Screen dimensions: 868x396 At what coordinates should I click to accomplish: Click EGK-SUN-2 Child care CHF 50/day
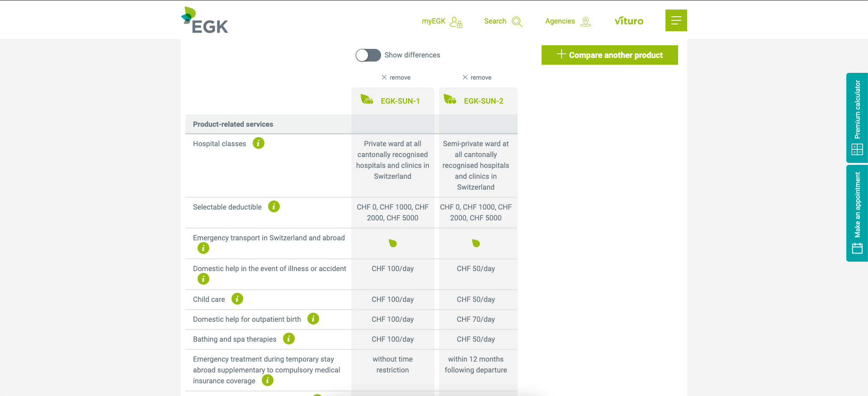click(476, 299)
